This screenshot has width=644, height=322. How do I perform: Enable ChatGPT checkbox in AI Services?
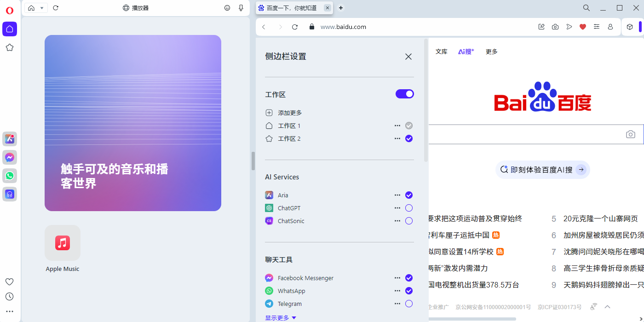[409, 208]
